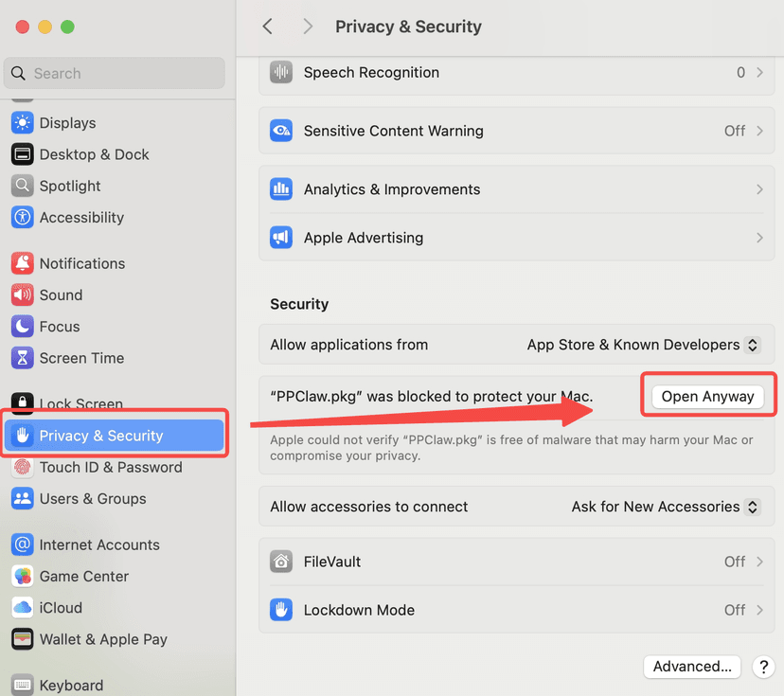Click the Lockdown Mode icon
Image resolution: width=784 pixels, height=696 pixels.
click(x=281, y=610)
